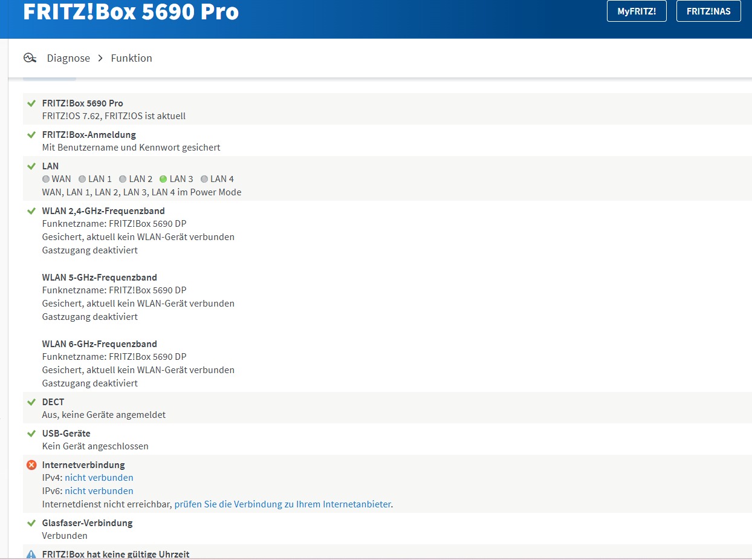The width and height of the screenshot is (752, 560).
Task: Click 'FRITZ!OS 7.62, FRITZ!OS ist aktuell' text
Action: coord(114,116)
